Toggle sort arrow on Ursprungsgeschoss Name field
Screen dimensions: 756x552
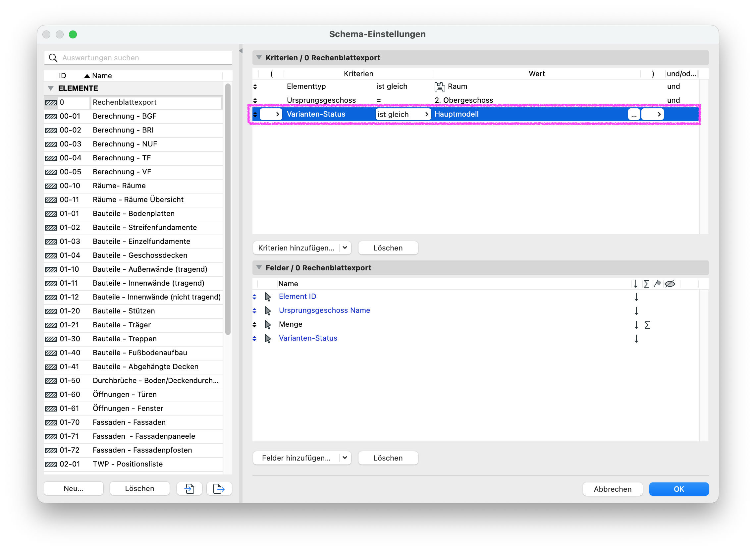tap(636, 311)
